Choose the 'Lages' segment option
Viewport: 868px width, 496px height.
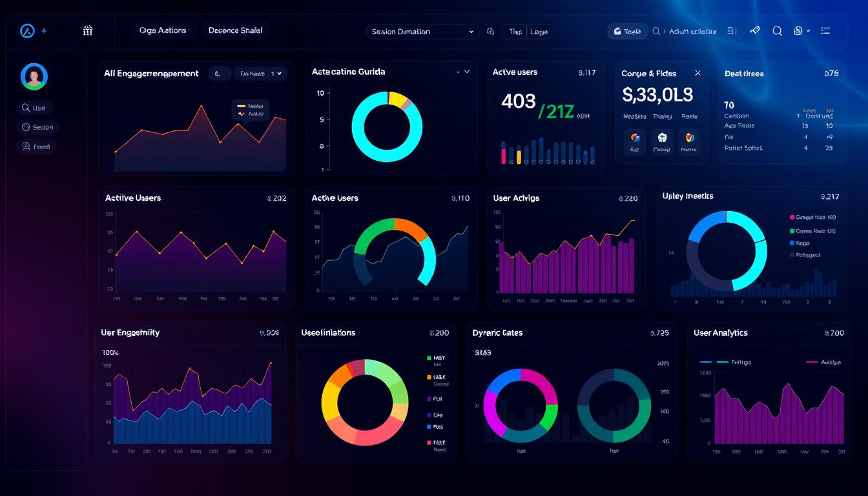point(539,32)
